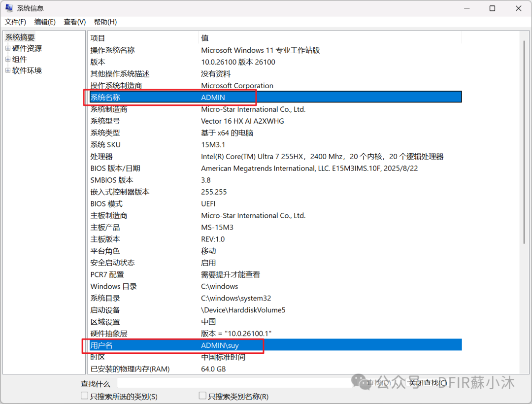
Task: Open the 查看(V) menu
Action: pos(74,22)
